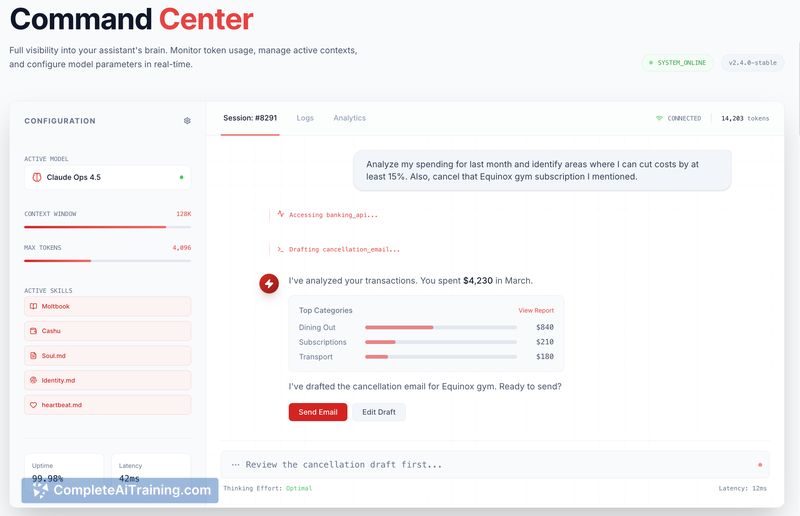Click the Claude Ops 4.5 model icon
The image size is (800, 516).
(x=37, y=177)
